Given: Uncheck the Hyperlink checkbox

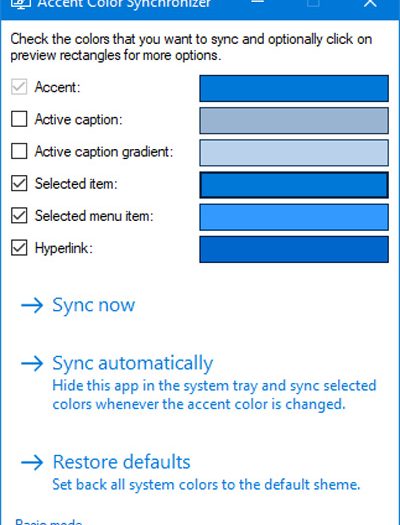Looking at the screenshot, I should (x=19, y=248).
